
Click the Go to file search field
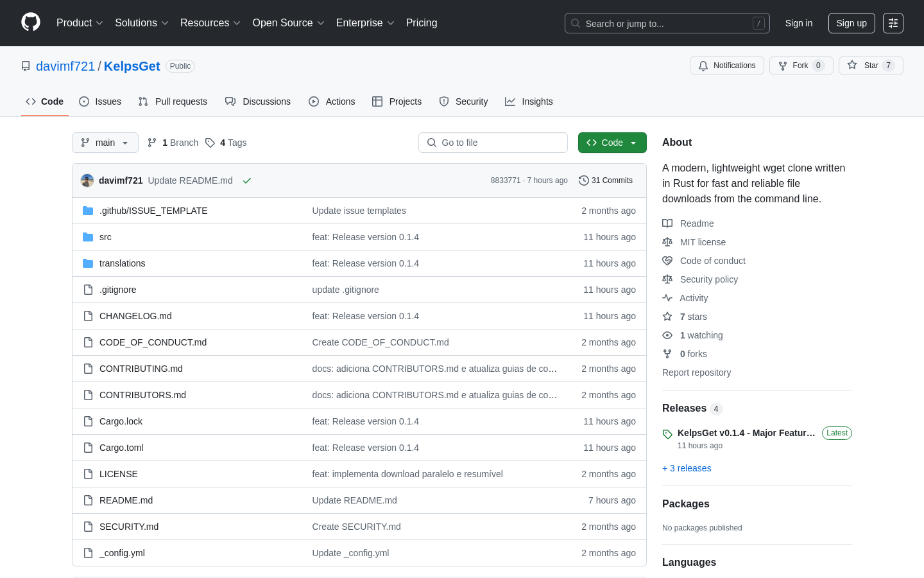point(493,143)
